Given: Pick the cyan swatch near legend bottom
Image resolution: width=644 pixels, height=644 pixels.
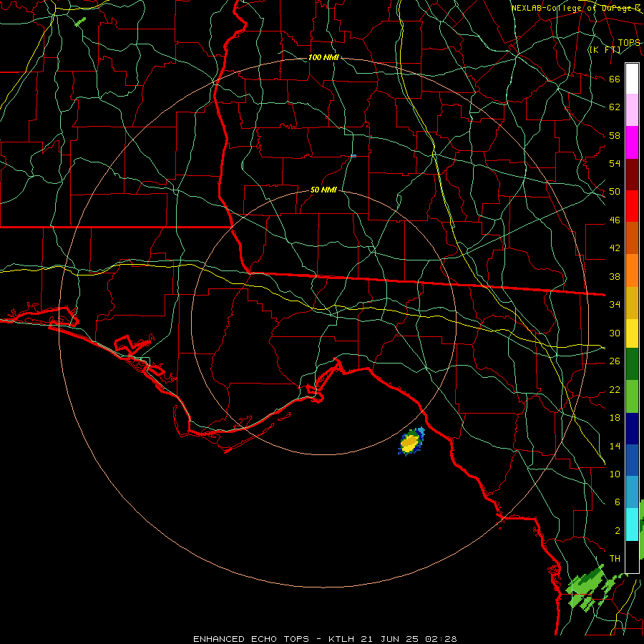Looking at the screenshot, I should click(632, 524).
